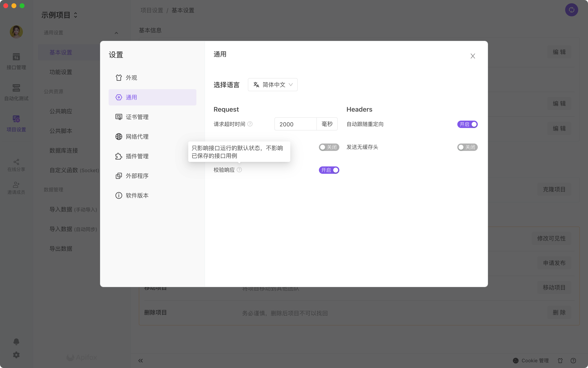Click the 基本设置 breadcrumb text
This screenshot has width=588, height=368.
point(183,10)
